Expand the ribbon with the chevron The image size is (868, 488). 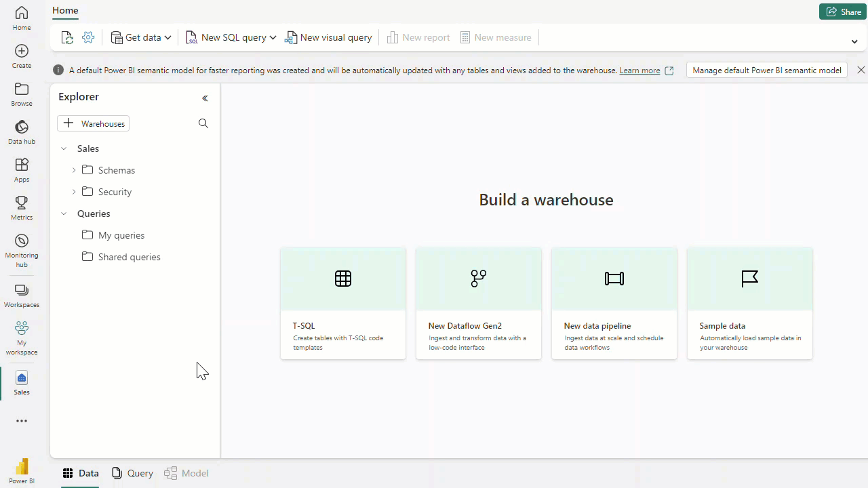tap(854, 41)
